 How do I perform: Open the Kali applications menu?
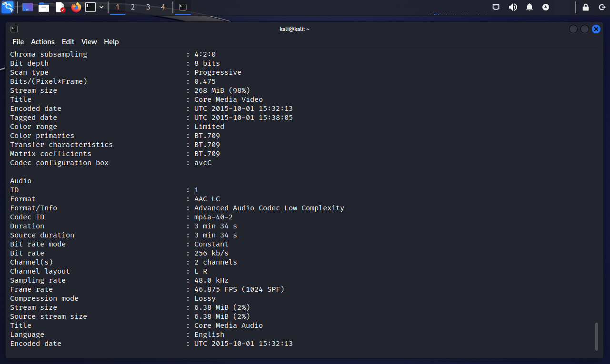8,7
